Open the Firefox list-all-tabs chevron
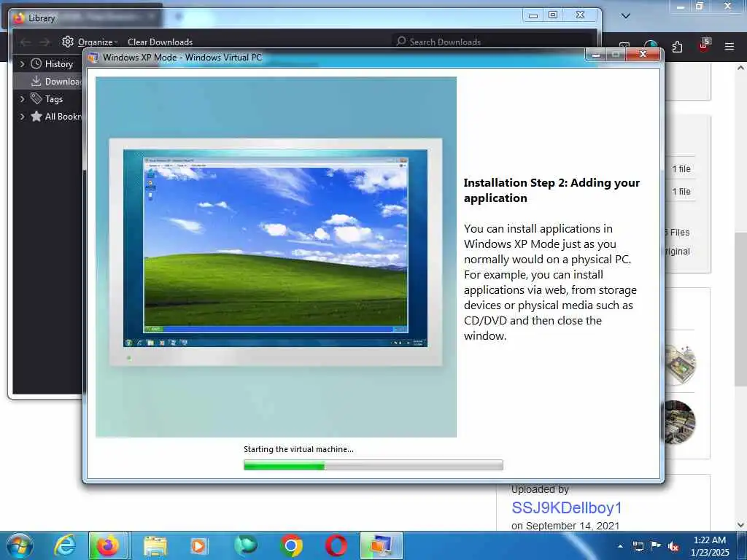 pos(626,16)
